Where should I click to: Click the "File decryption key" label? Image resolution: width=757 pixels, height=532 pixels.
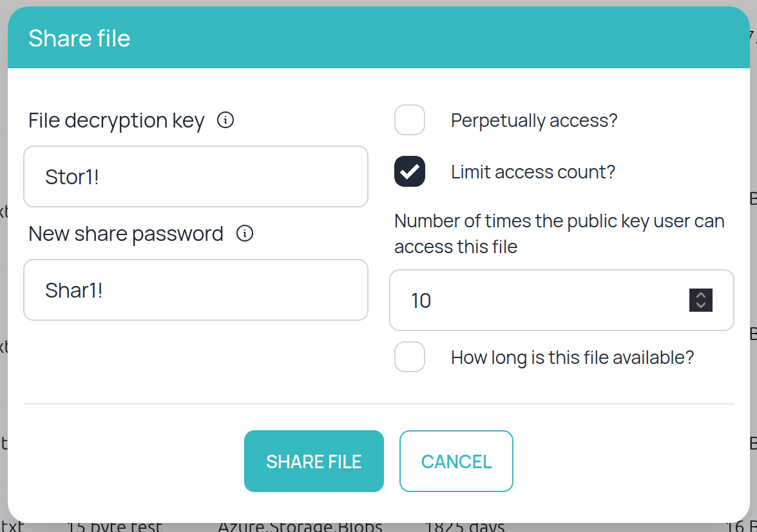[117, 120]
